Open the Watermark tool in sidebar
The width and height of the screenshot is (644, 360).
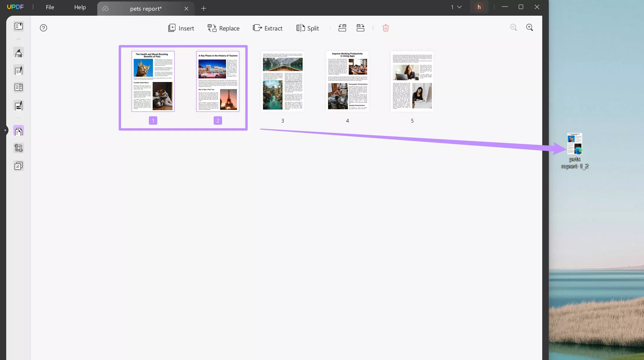pos(19,166)
